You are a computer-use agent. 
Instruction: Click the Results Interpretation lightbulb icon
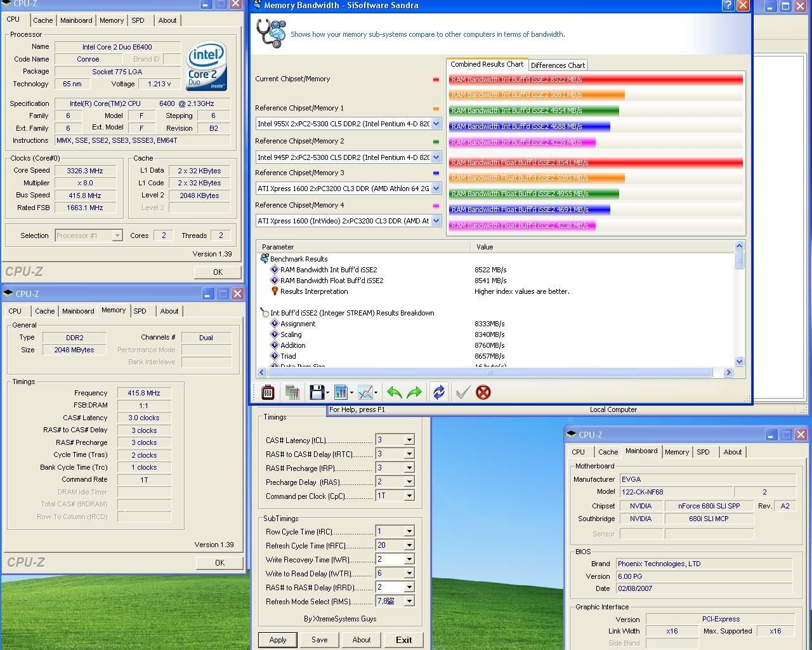click(x=275, y=291)
